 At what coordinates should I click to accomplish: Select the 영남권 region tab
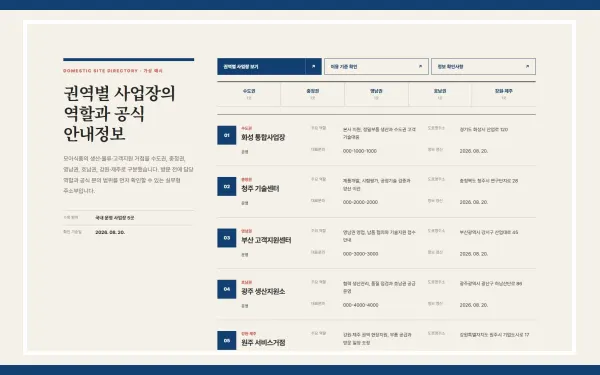click(376, 94)
